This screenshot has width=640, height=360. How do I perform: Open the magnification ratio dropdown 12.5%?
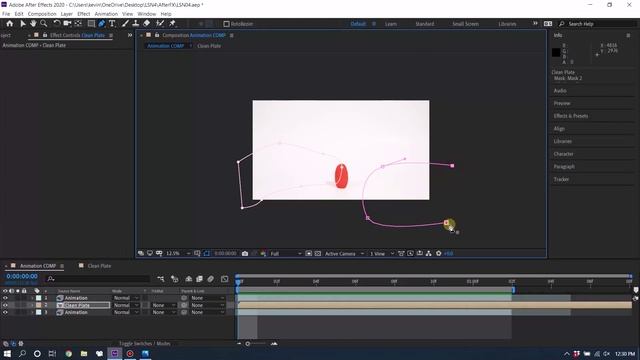[x=178, y=253]
